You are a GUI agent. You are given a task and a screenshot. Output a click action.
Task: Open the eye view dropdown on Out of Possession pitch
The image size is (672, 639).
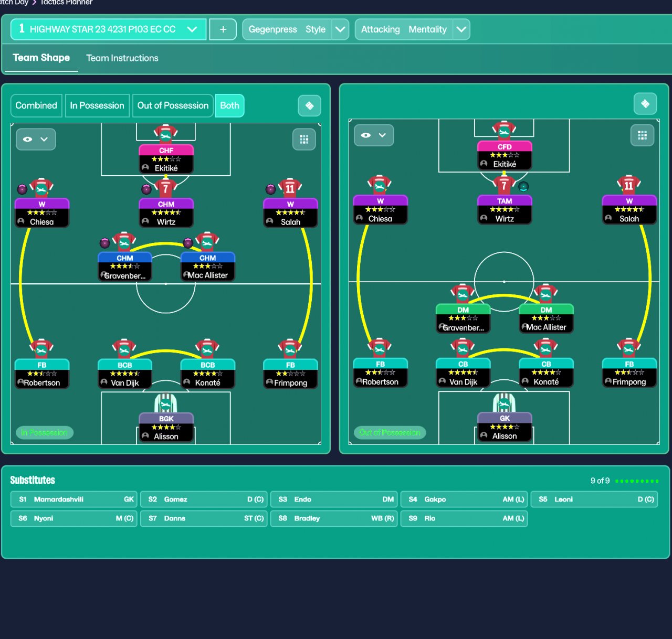(x=374, y=135)
